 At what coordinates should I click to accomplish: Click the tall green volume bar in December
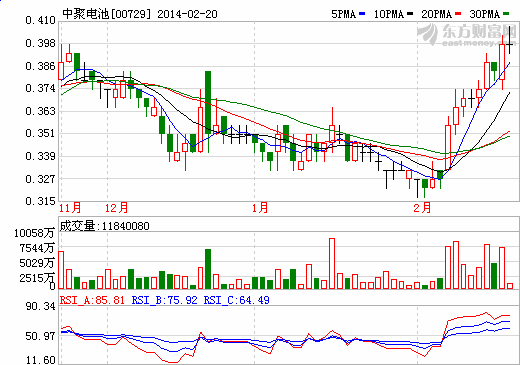[x=208, y=269]
